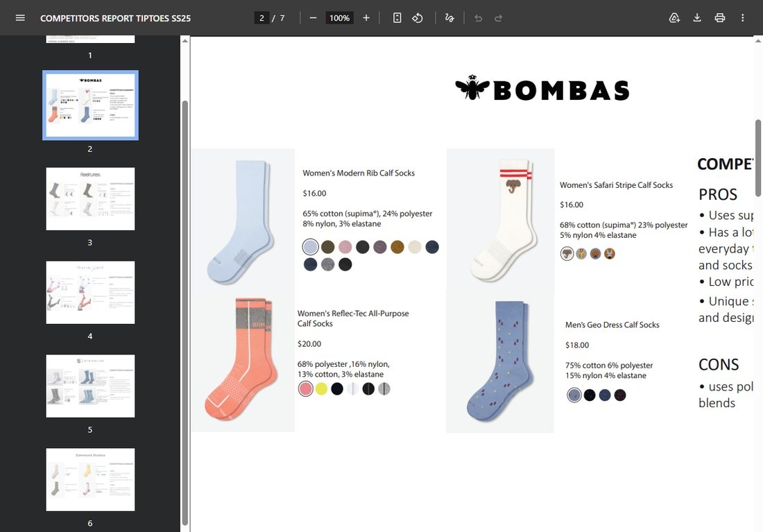Click the thumbnail panel scrollbar

click(185, 311)
